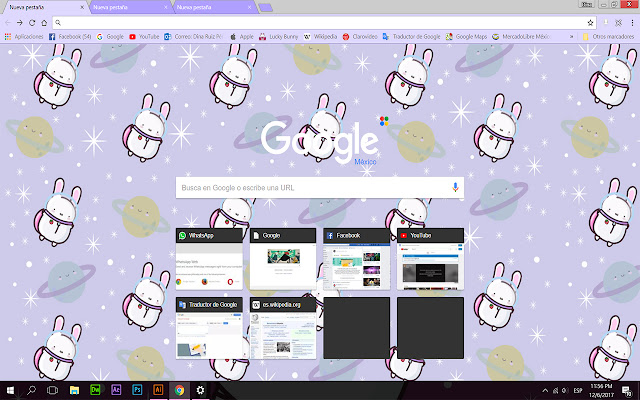The height and width of the screenshot is (400, 640).
Task: Launch After Effects from the taskbar
Action: [116, 390]
